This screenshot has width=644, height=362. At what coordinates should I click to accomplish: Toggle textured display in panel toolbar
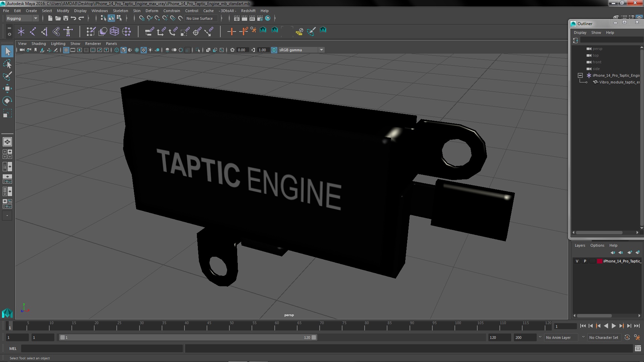coord(144,50)
